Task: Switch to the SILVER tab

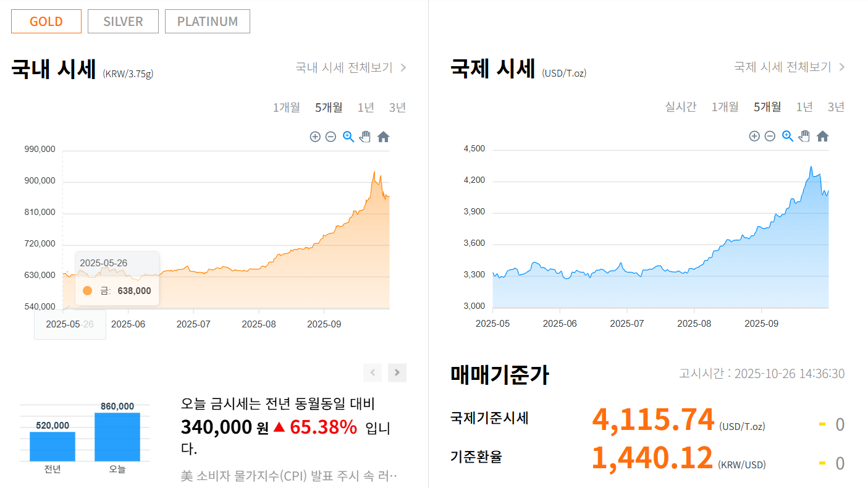Action: [122, 21]
